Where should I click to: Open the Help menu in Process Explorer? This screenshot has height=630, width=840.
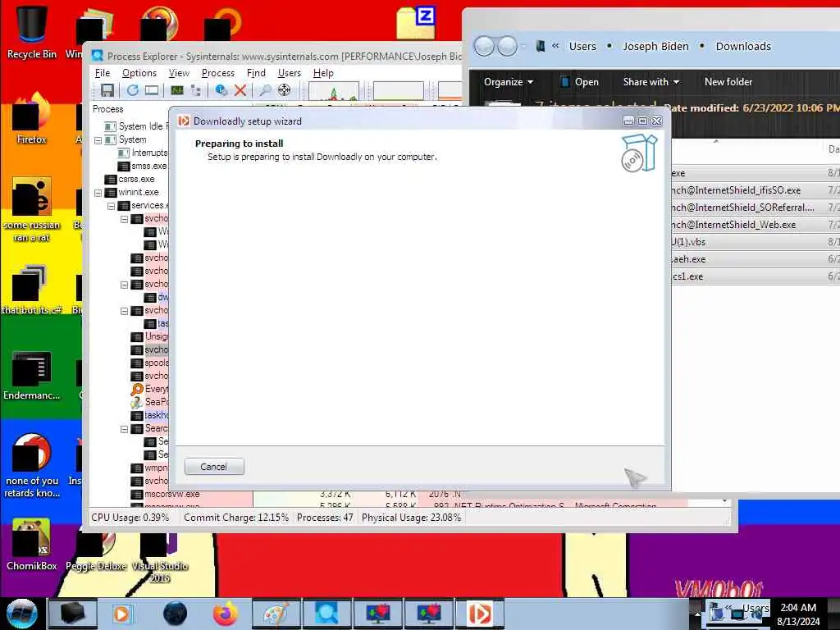click(323, 73)
